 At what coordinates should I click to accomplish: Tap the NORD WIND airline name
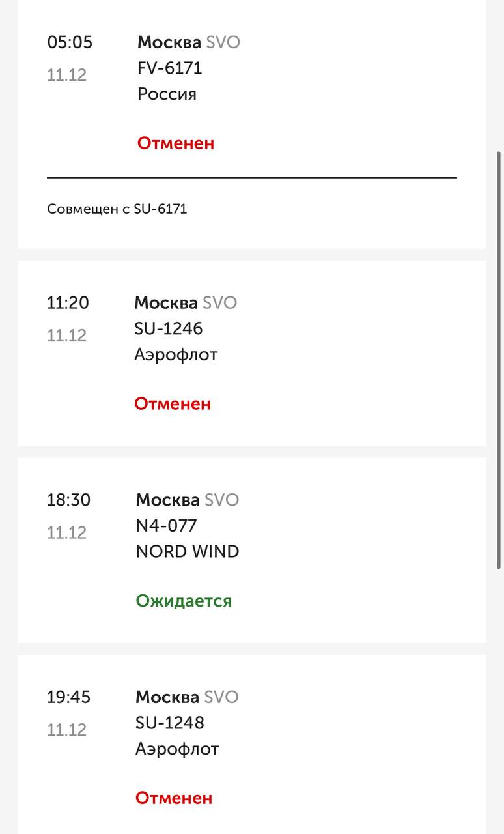coord(188,552)
